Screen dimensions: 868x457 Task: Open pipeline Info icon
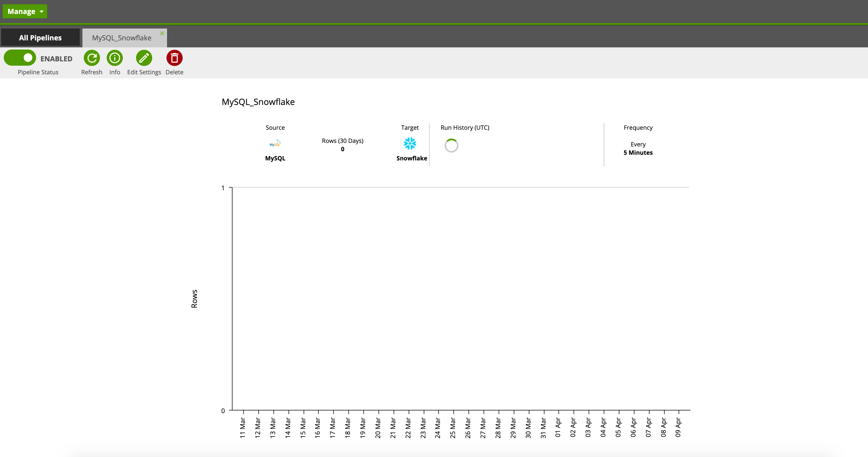click(x=114, y=58)
